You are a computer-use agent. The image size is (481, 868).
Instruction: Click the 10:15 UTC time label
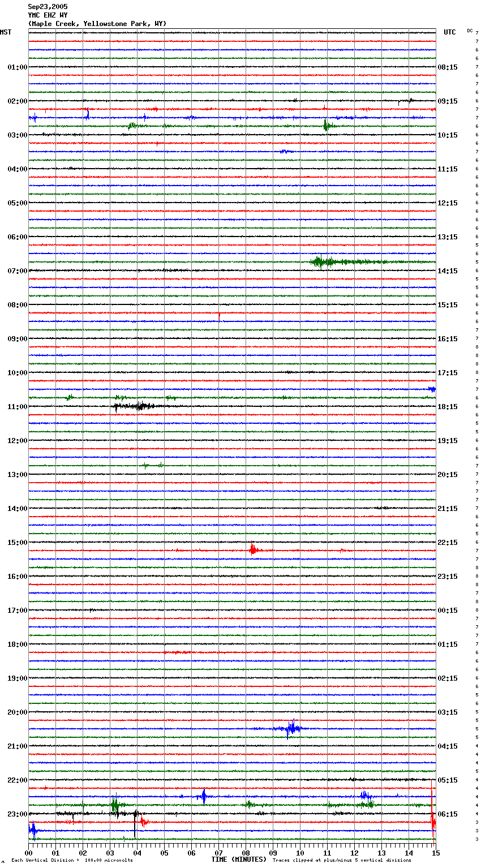click(448, 135)
